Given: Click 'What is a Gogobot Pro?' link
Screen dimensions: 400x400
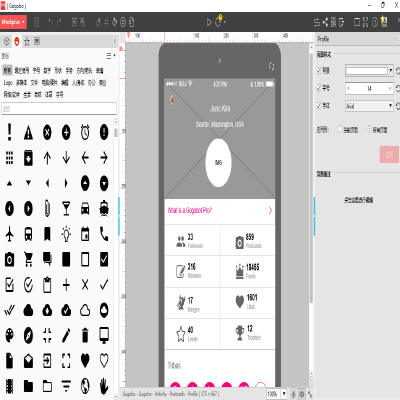Looking at the screenshot, I should (190, 210).
